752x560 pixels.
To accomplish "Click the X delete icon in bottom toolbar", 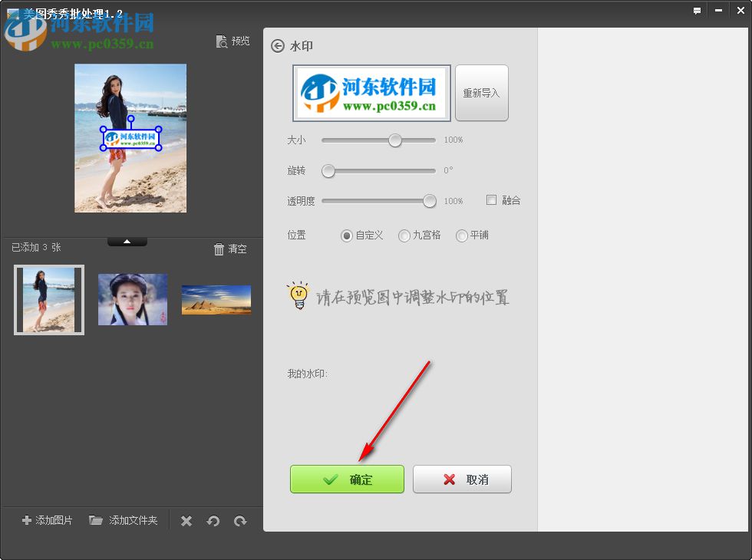I will 186,520.
